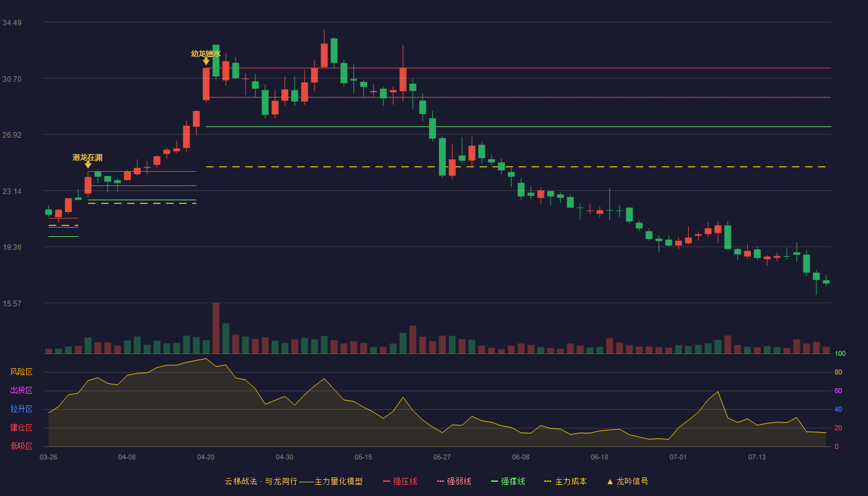868x496 pixels.
Task: Click the 04-30 date label
Action: pyautogui.click(x=285, y=457)
